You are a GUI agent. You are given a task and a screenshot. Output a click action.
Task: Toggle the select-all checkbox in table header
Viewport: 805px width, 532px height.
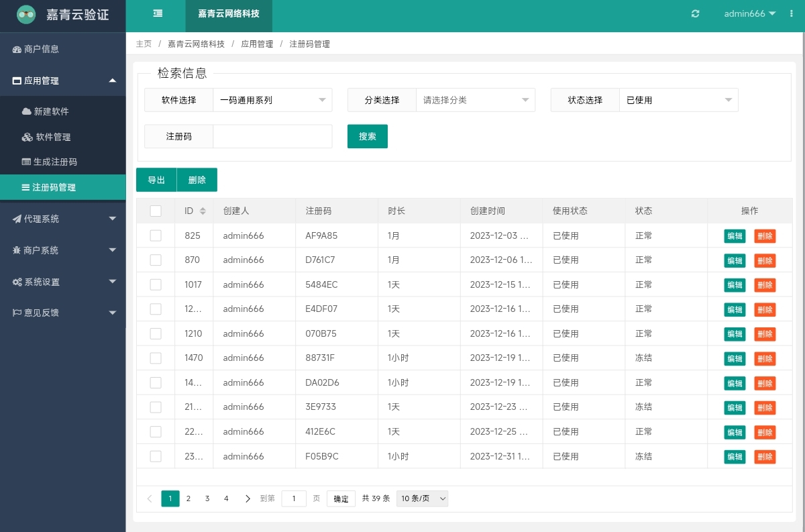pos(156,211)
